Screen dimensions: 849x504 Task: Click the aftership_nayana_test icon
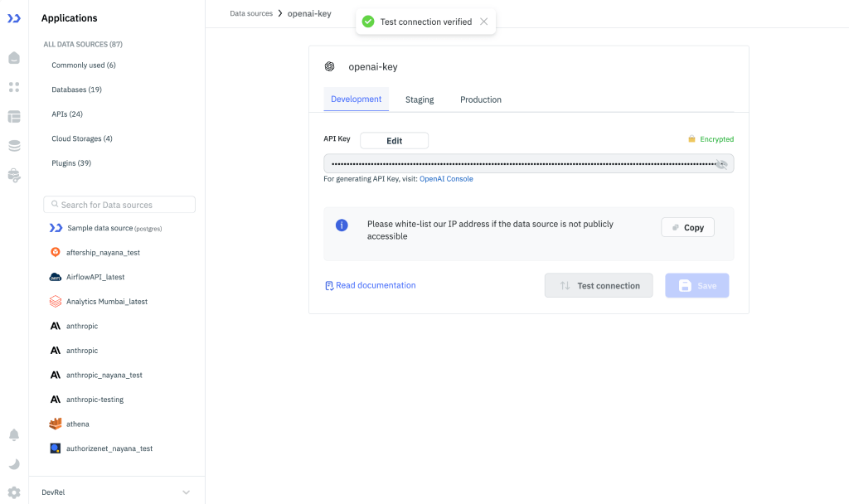(x=56, y=252)
